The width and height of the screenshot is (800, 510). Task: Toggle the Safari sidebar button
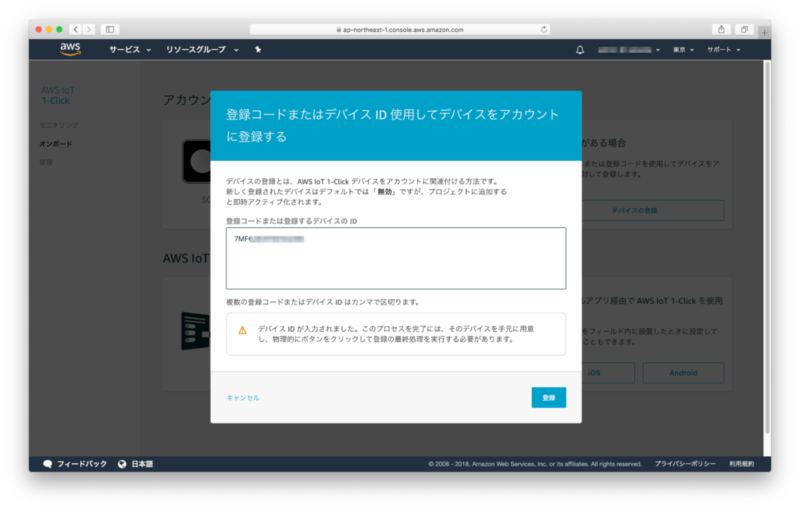click(x=110, y=29)
